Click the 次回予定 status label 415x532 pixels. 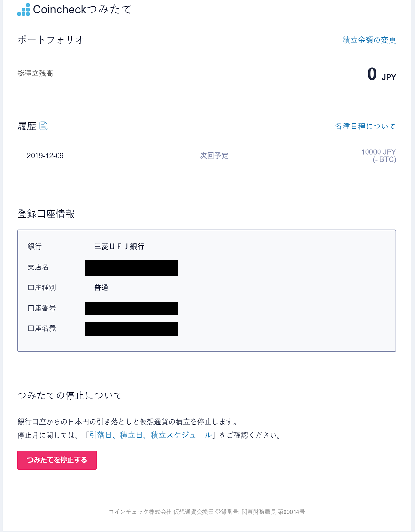coord(214,156)
